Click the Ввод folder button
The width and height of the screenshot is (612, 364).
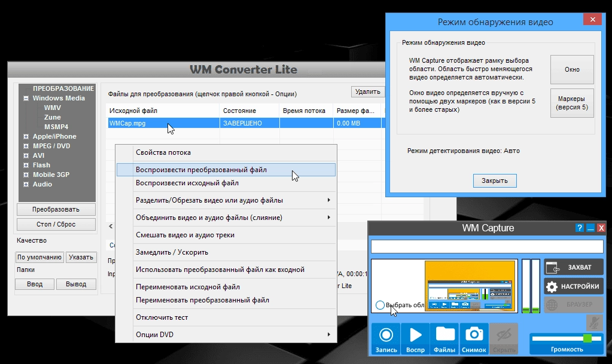(35, 284)
